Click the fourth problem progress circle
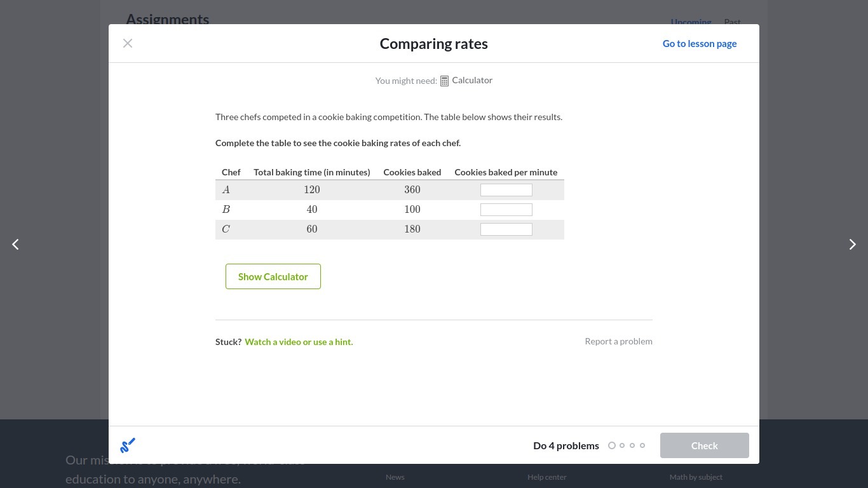The width and height of the screenshot is (868, 488). coord(642,445)
